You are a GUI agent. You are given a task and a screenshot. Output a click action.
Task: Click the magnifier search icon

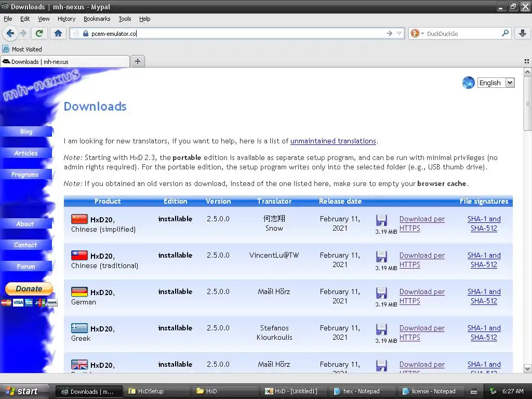[505, 33]
